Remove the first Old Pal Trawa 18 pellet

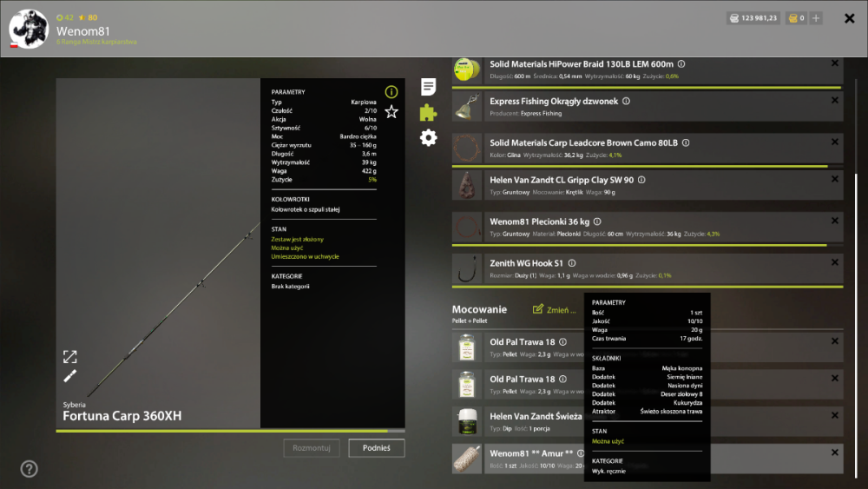[835, 341]
